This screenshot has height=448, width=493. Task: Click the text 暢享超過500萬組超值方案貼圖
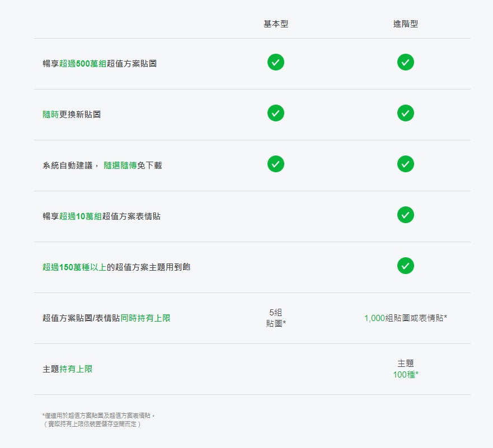[x=100, y=63]
